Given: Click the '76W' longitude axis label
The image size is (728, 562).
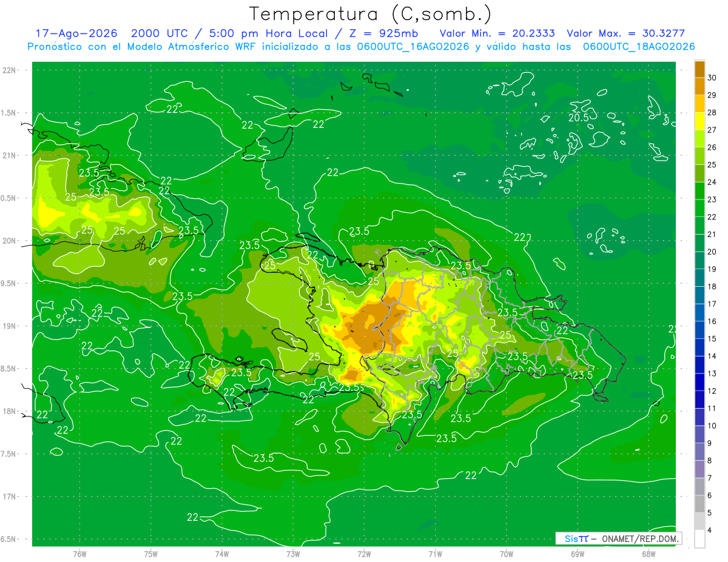Looking at the screenshot, I should pos(79,554).
